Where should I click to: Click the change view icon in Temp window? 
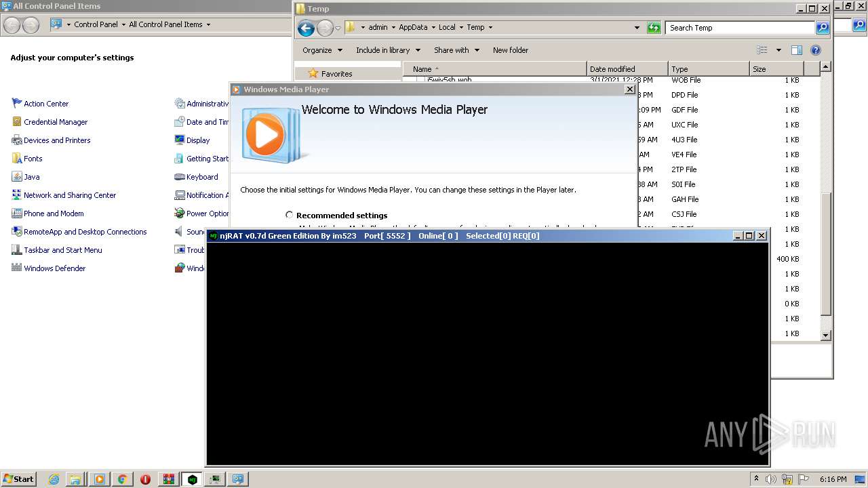point(762,50)
